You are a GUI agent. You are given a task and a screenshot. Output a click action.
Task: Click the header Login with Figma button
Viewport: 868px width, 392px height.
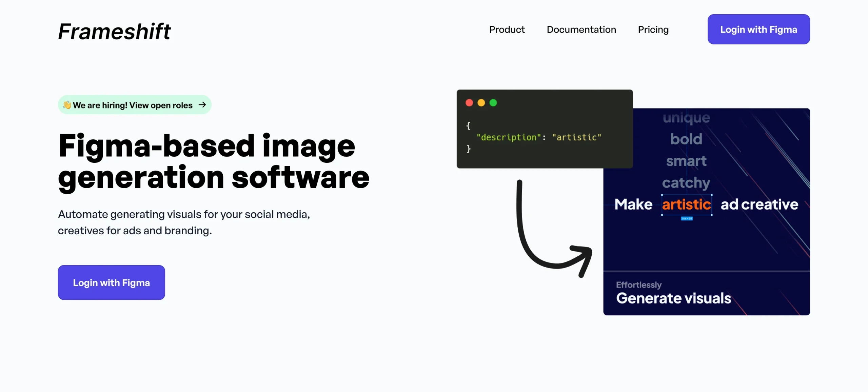pos(758,29)
